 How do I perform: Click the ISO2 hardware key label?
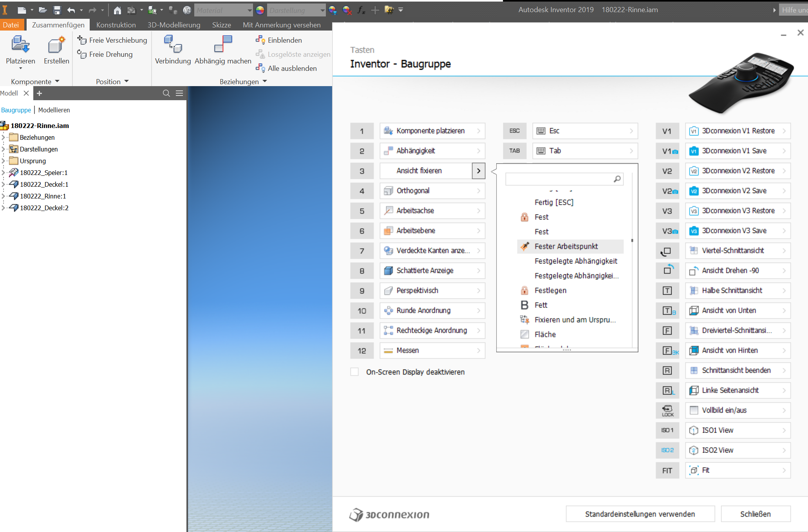(668, 450)
